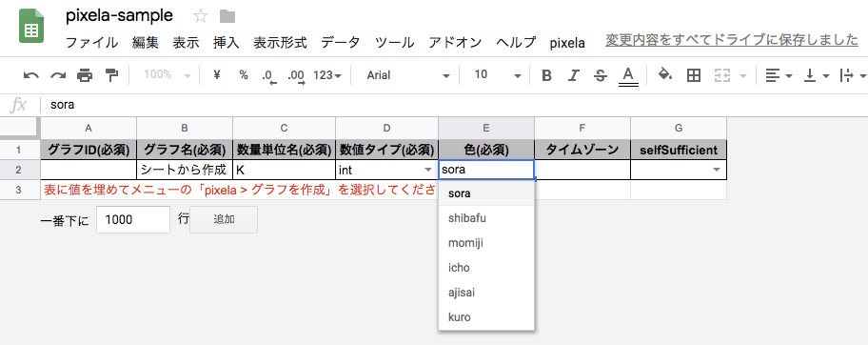
Task: Open the ツール menu
Action: point(394,43)
